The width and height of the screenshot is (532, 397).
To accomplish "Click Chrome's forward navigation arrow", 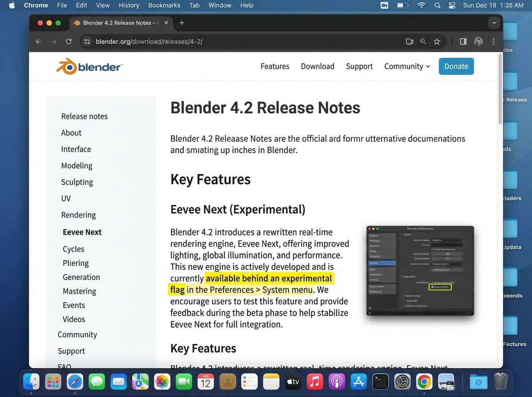I will [54, 41].
